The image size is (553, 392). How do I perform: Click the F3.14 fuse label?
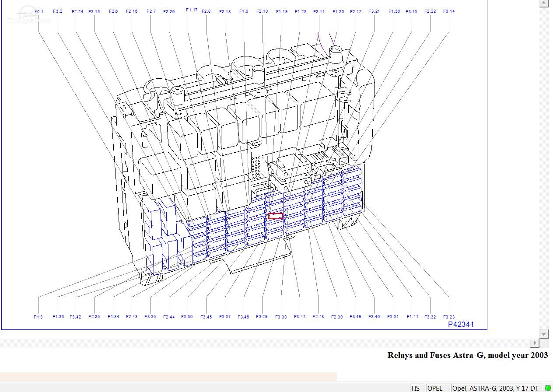coord(449,11)
